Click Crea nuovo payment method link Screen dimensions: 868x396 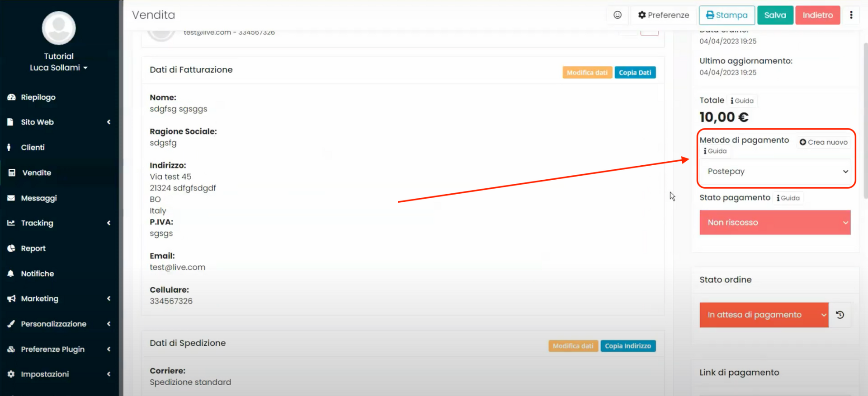pyautogui.click(x=823, y=142)
